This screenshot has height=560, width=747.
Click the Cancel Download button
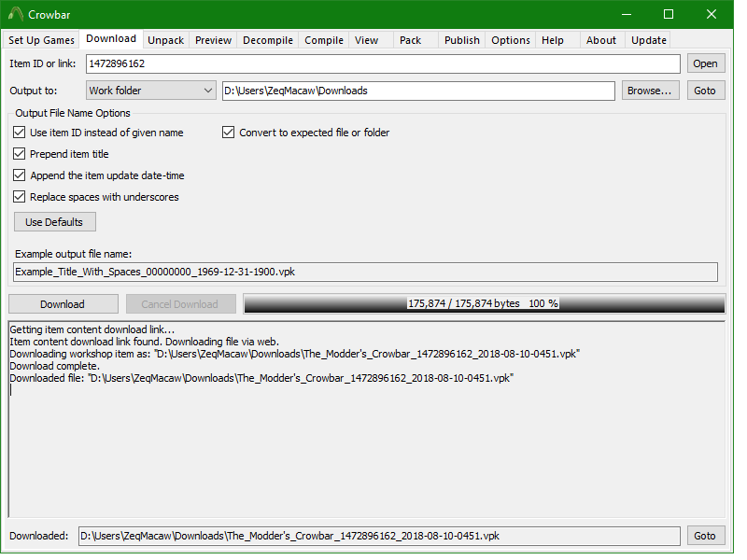pyautogui.click(x=180, y=304)
